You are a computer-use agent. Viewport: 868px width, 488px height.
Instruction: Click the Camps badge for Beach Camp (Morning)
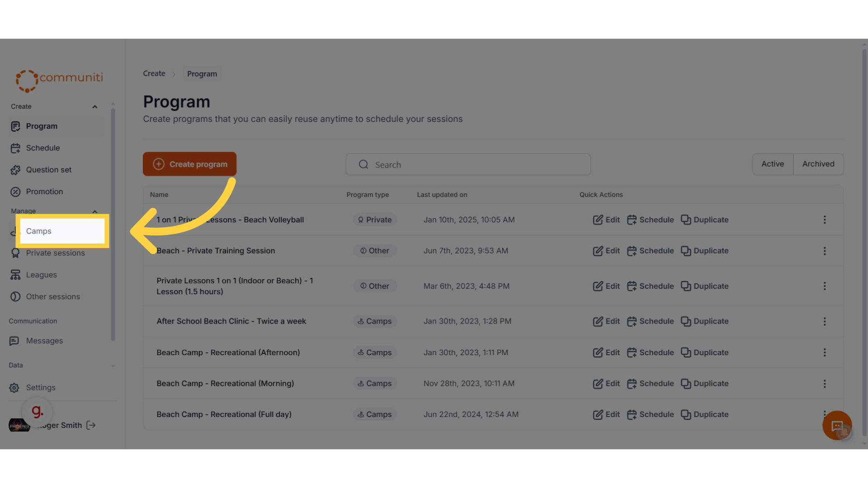pos(375,384)
